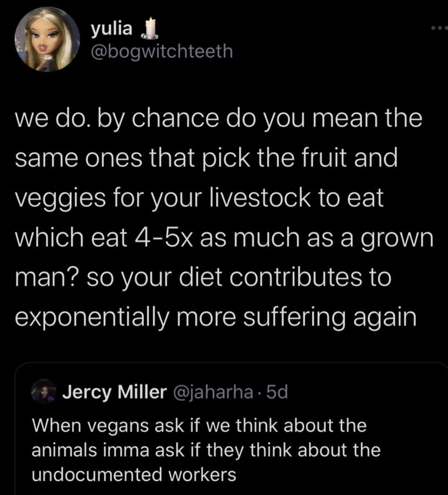Click "undocumented workers" in the quoted tweet
The width and height of the screenshot is (448, 495).
[134, 475]
